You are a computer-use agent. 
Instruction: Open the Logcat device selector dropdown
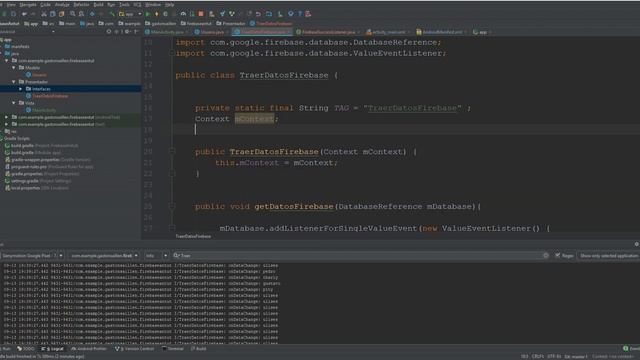click(32, 256)
